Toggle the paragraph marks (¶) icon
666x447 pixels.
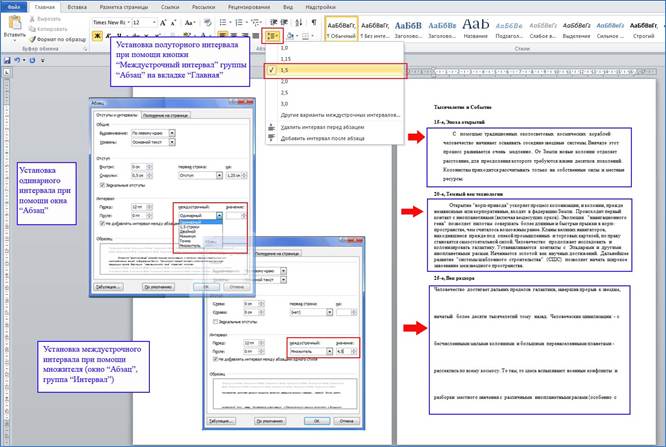pos(314,22)
